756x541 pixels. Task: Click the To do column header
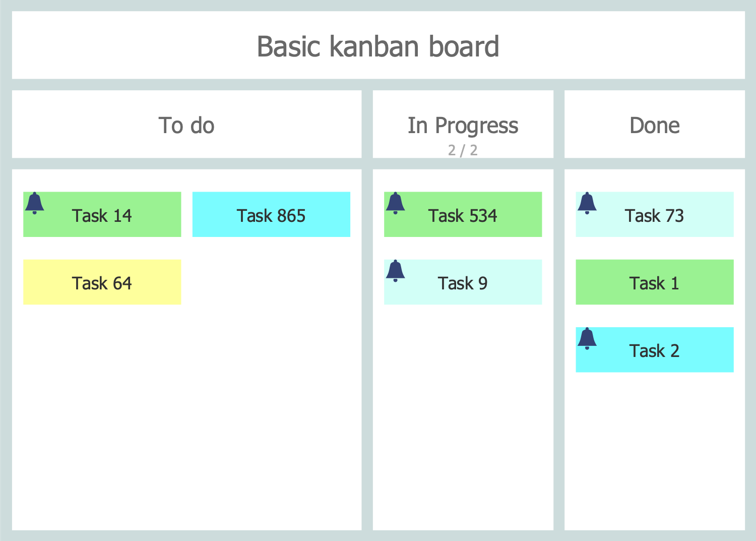(x=186, y=125)
